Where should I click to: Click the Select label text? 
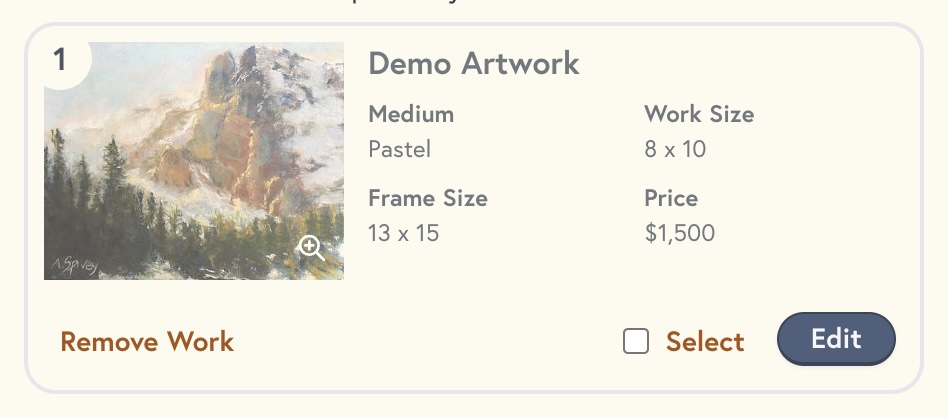pos(705,342)
